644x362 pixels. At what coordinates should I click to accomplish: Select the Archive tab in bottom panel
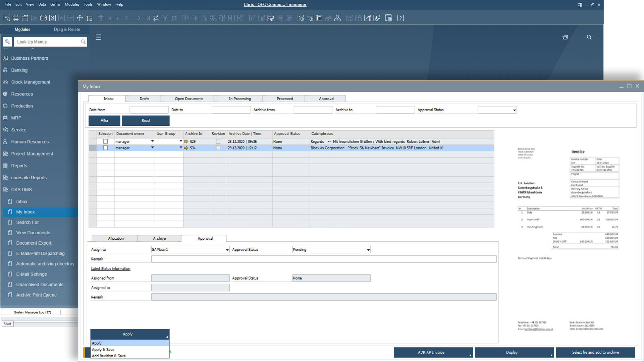(x=159, y=238)
